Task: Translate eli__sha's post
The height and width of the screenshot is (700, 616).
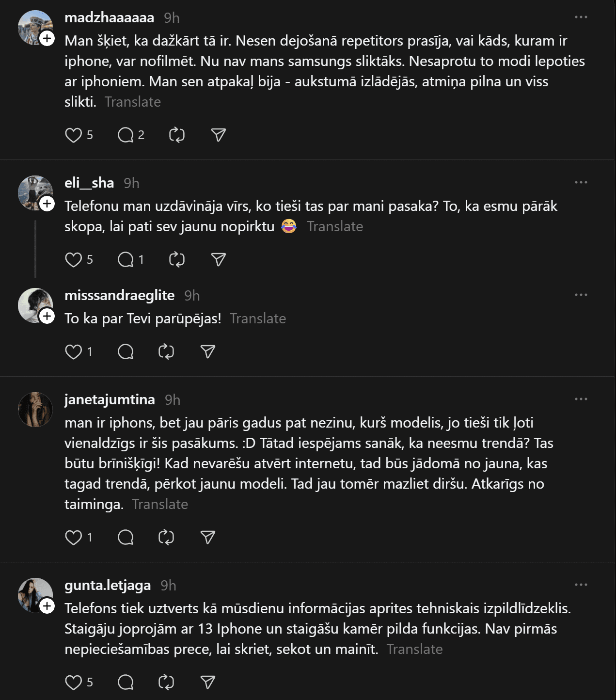Action: 335,226
